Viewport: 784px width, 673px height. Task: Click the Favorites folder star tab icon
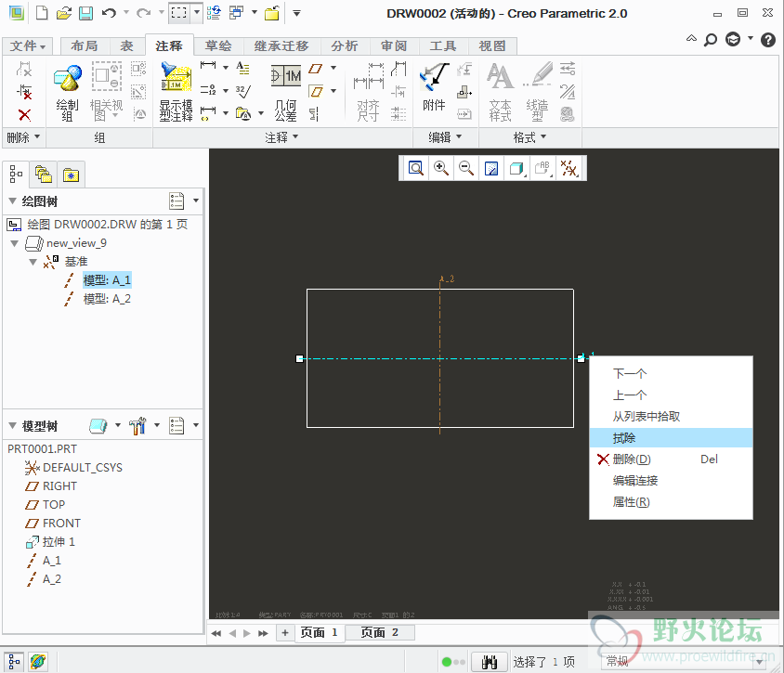tap(71, 175)
